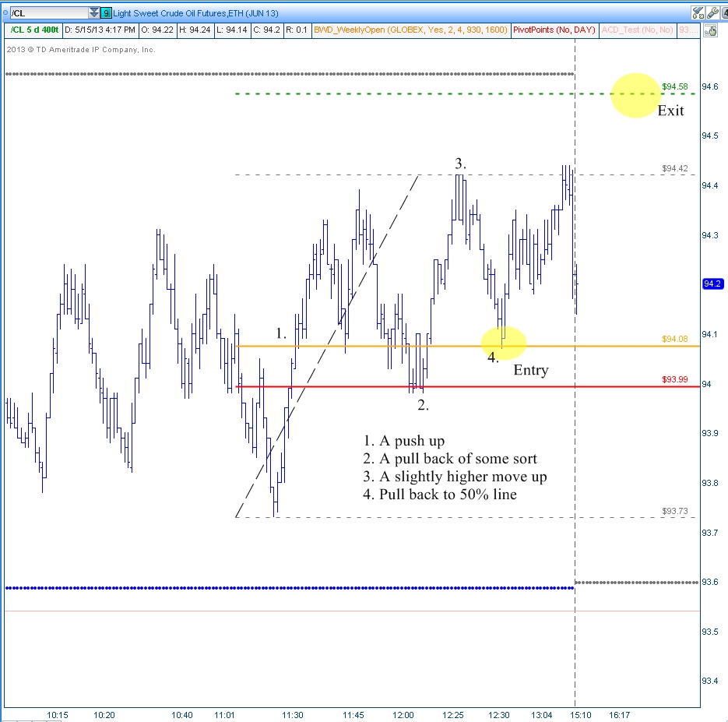Click the small circle link icon beside the symbol box
Image resolution: width=728 pixels, height=722 pixels.
(5, 13)
